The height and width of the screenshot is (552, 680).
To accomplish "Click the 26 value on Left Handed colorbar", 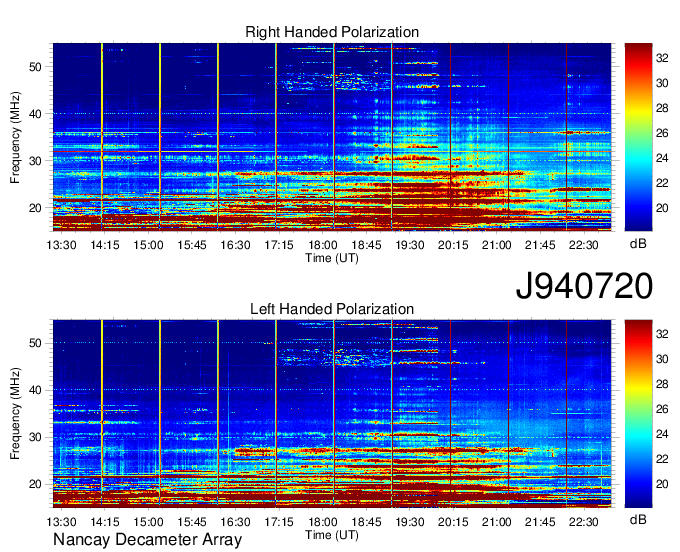I will pyautogui.click(x=662, y=409).
